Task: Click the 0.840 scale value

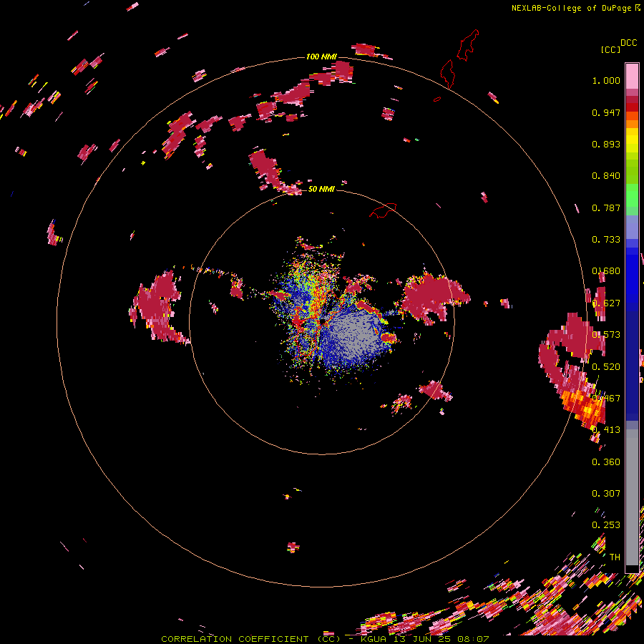Action: pyautogui.click(x=606, y=176)
